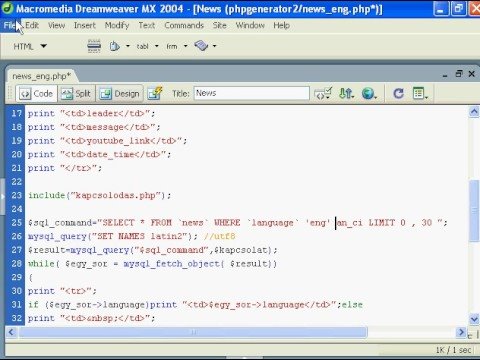
Task: Click 'mysql_fetch_object' in the while line
Action: [x=171, y=264]
